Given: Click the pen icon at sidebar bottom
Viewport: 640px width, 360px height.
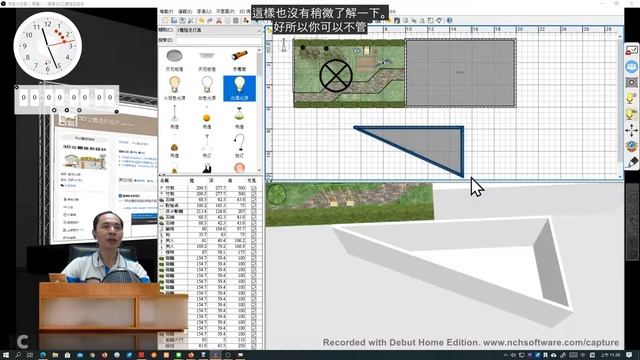Looking at the screenshot, I should pyautogui.click(x=631, y=162).
